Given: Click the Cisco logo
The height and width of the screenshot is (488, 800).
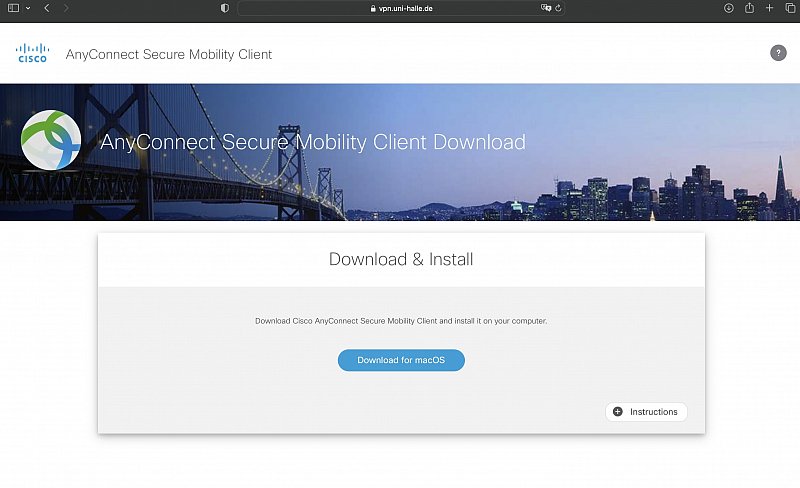Looking at the screenshot, I should coord(33,53).
